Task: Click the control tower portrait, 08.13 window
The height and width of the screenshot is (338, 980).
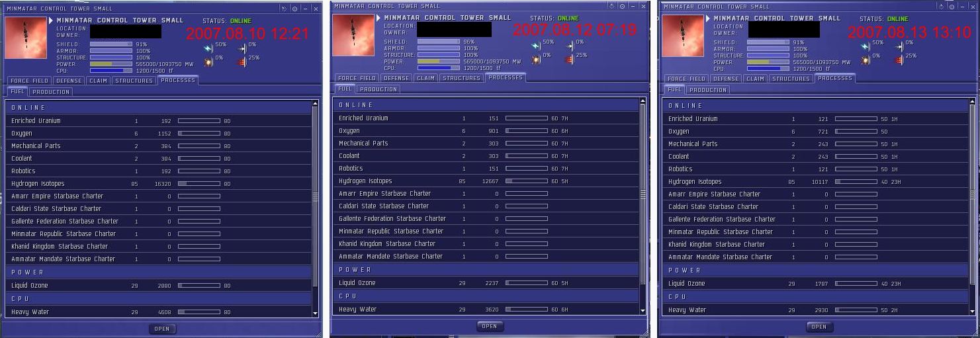Action: [683, 36]
